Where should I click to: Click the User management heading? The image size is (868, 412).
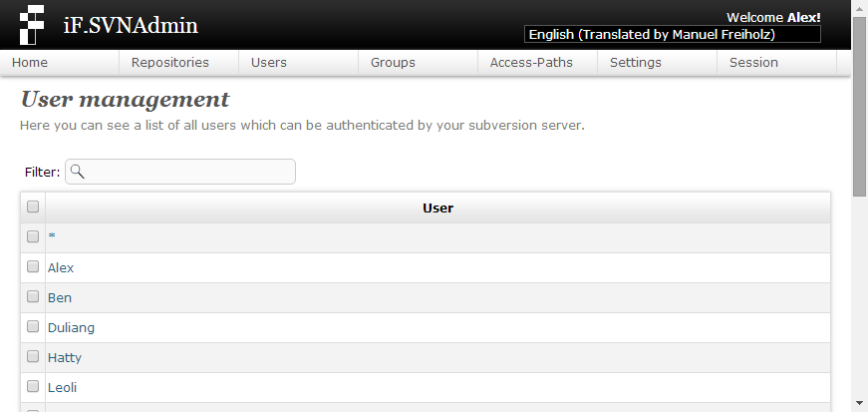[x=125, y=100]
